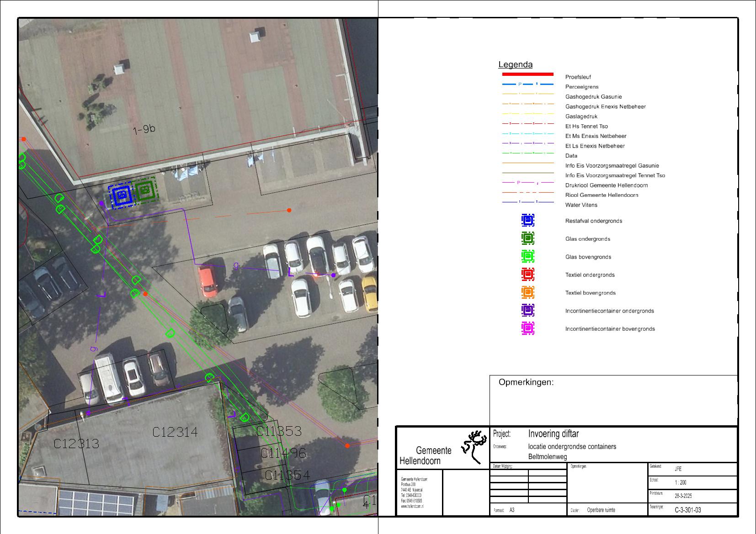Click the blue container symbol on the map
The height and width of the screenshot is (534, 756).
pyautogui.click(x=122, y=196)
